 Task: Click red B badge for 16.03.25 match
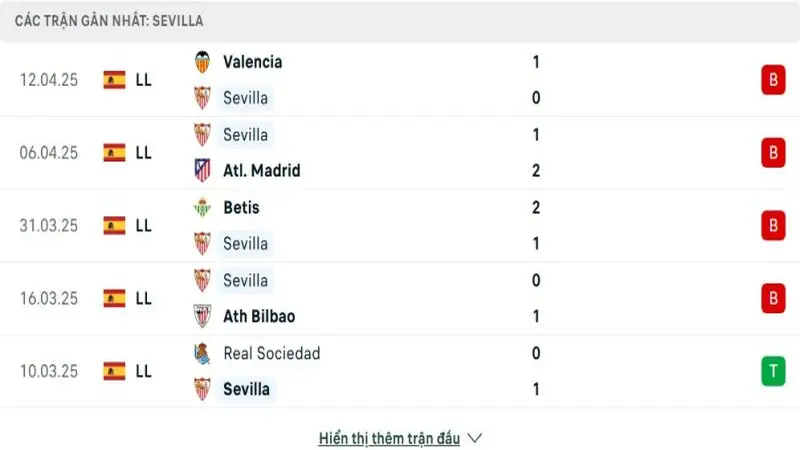coord(773,298)
